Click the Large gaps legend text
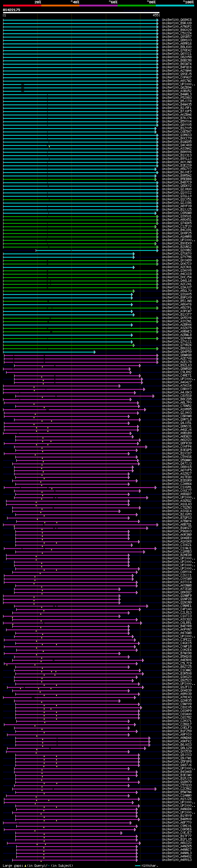The height and width of the screenshot is (868, 197). [x=38, y=865]
